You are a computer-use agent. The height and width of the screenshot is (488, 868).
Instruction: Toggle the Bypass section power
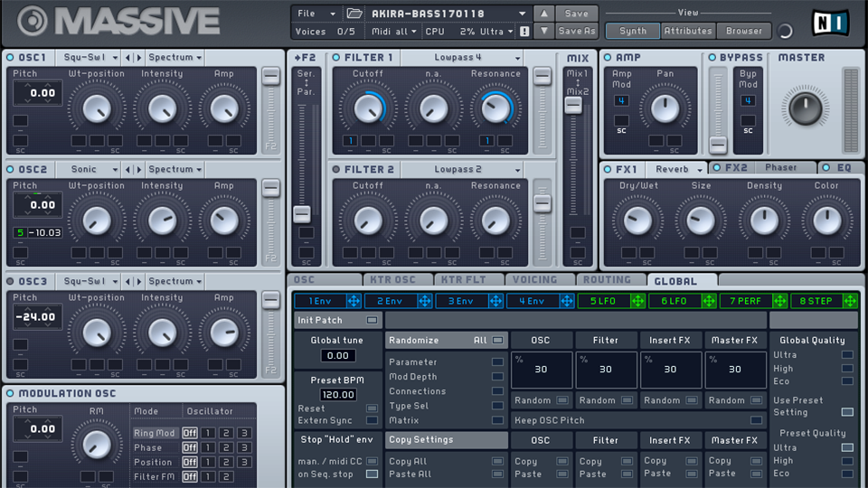712,58
